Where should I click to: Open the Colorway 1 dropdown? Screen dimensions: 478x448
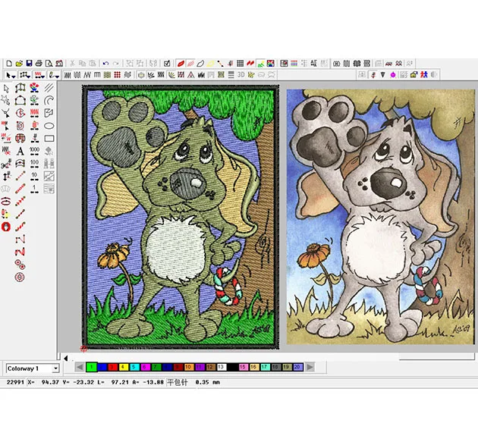tap(55, 368)
